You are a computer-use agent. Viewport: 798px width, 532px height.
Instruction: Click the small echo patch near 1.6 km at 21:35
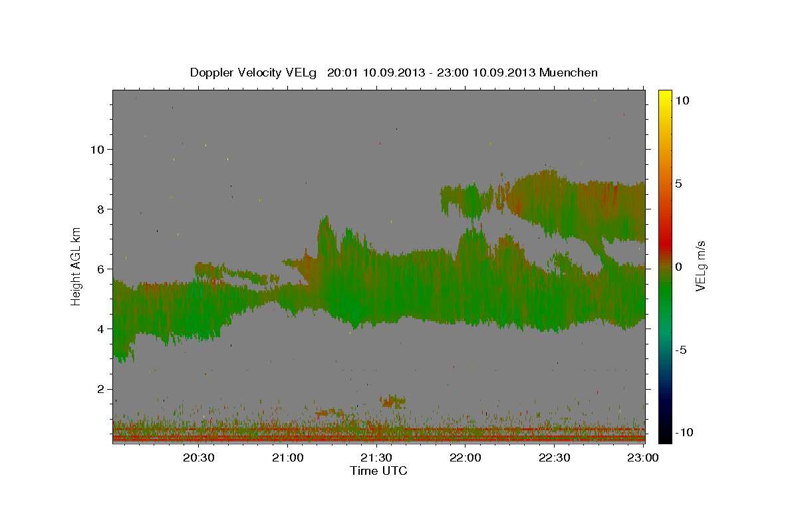click(392, 401)
